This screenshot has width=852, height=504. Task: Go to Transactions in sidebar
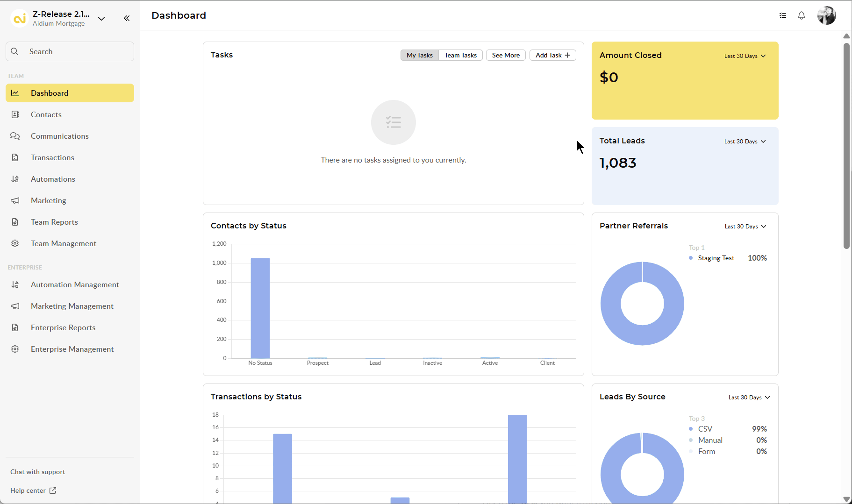point(52,157)
